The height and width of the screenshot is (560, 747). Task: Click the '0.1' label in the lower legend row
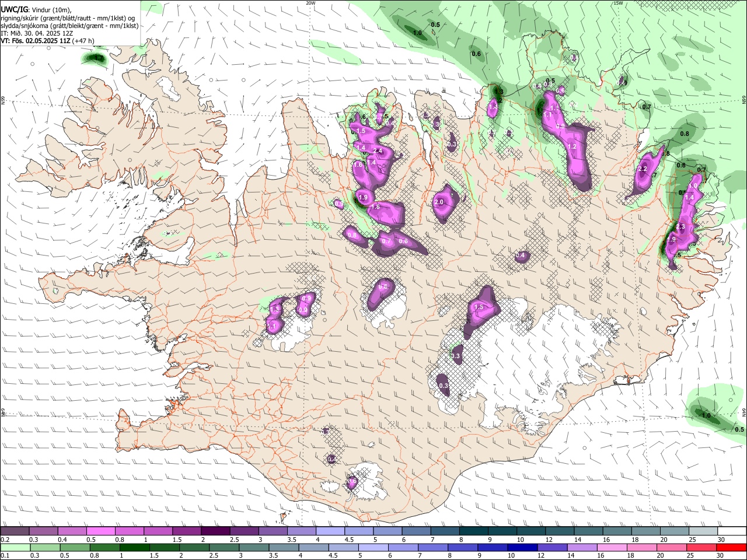click(x=5, y=556)
